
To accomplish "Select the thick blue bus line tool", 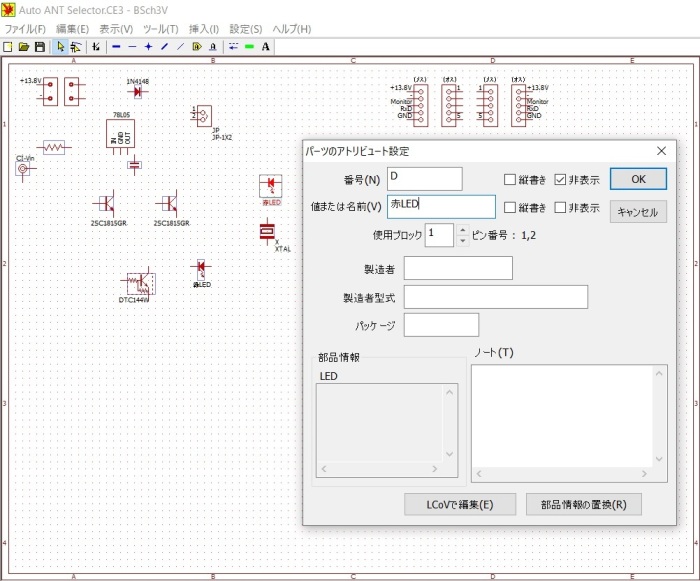I will pyautogui.click(x=116, y=46).
